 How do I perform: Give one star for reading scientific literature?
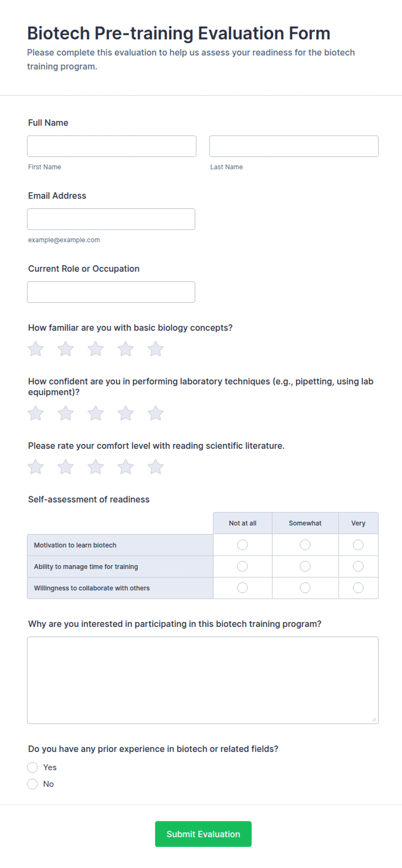point(36,467)
